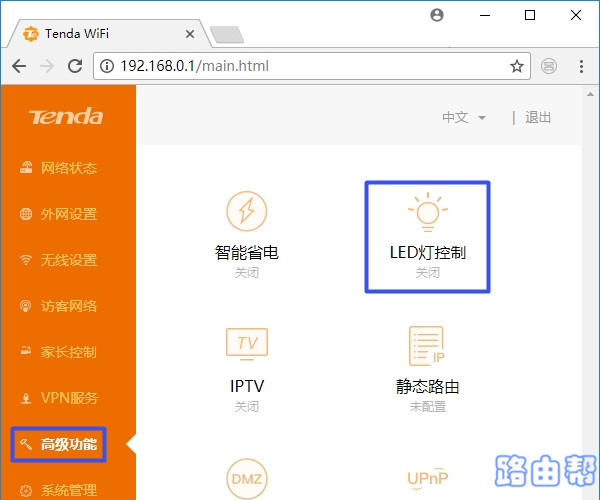Open VPN服务 menu item
This screenshot has width=600, height=500.
tap(68, 398)
